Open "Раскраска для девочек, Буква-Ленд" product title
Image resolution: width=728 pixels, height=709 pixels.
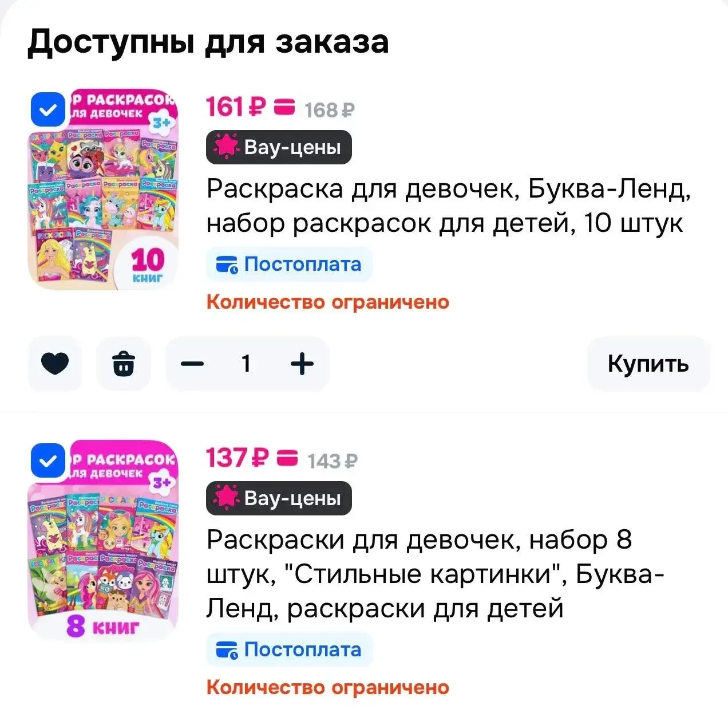point(449,206)
